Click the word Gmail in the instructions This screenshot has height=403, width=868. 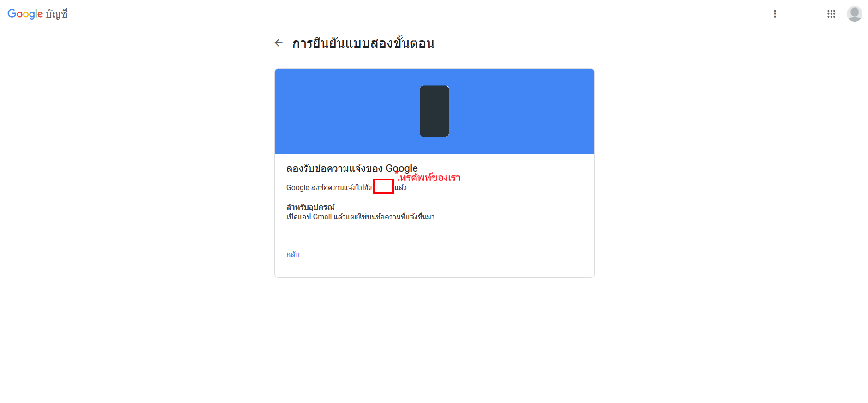click(322, 217)
